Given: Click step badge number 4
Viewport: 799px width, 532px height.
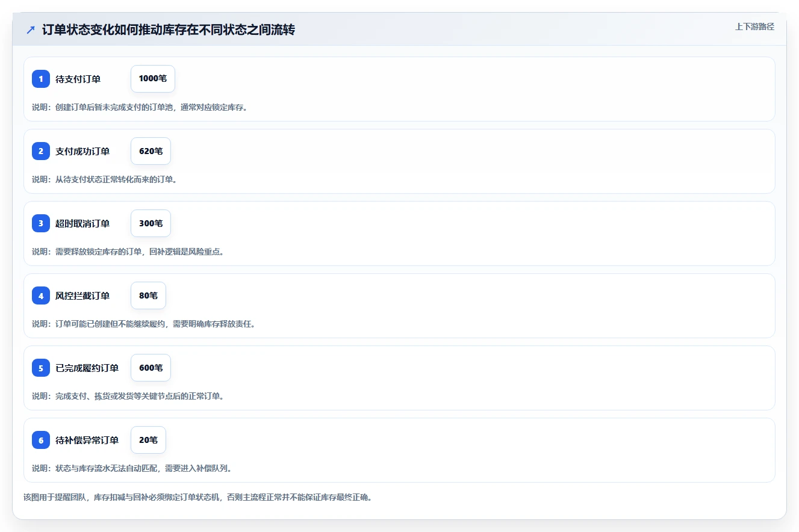Looking at the screenshot, I should 41,295.
